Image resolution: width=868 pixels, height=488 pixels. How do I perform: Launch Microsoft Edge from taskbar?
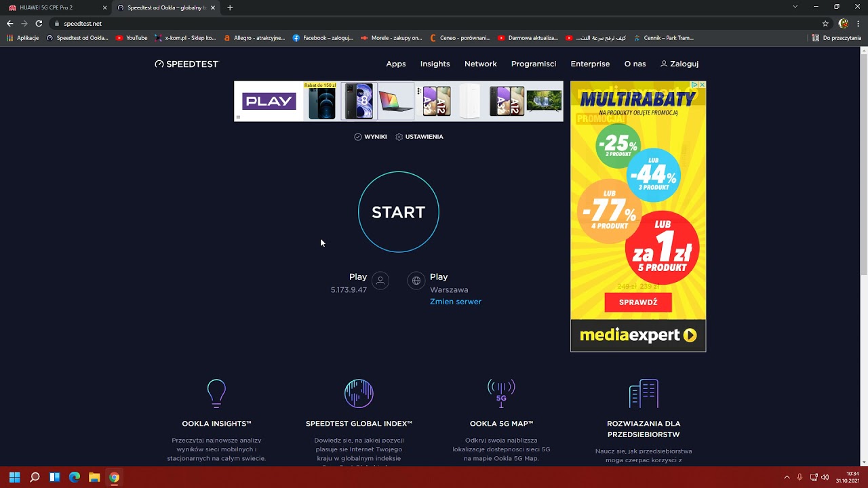[x=75, y=477]
